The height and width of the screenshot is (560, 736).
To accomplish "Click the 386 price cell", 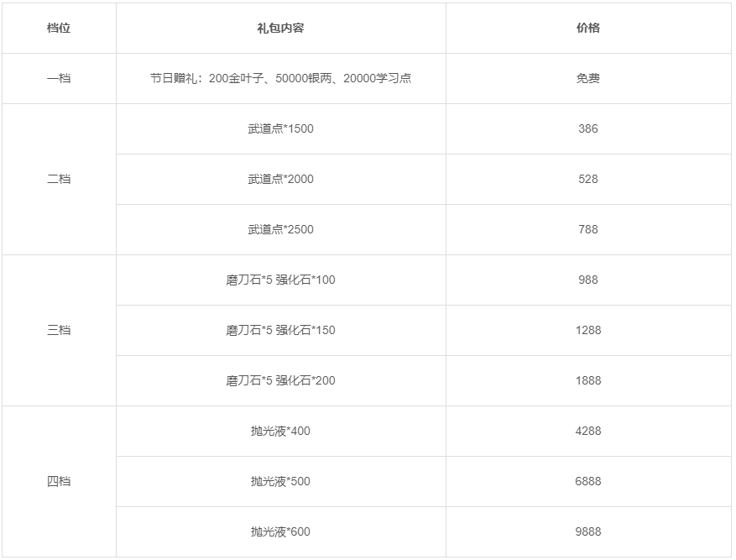I will coord(588,128).
